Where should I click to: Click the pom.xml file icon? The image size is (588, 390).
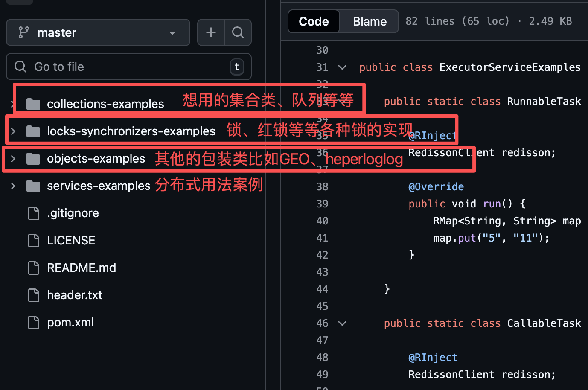(x=33, y=322)
